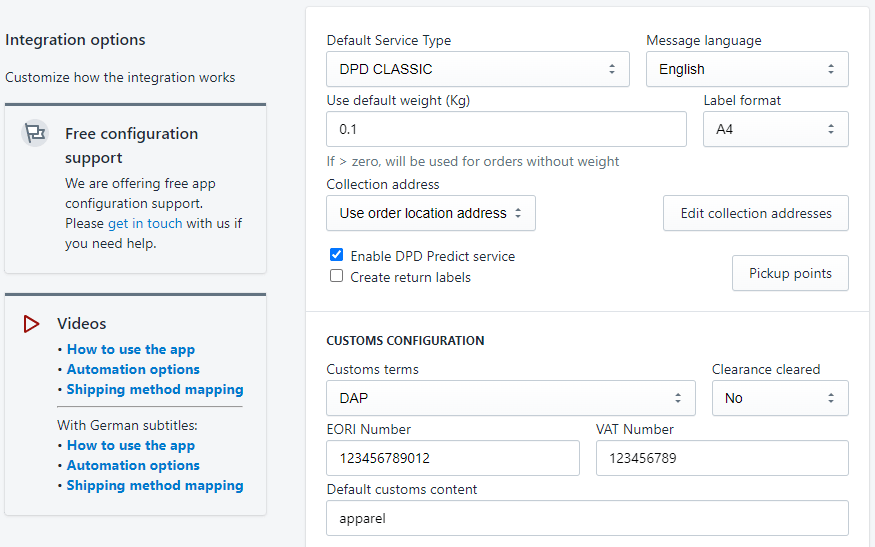This screenshot has height=547, width=875.
Task: Open German-subtitled Automation options link
Action: click(x=133, y=466)
